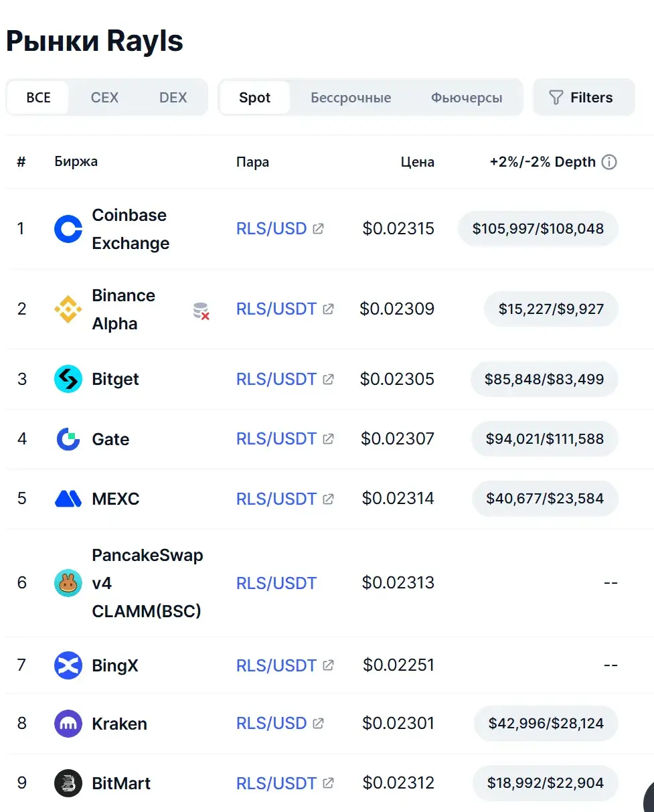
Task: Click the Gate logo icon
Action: point(68,439)
